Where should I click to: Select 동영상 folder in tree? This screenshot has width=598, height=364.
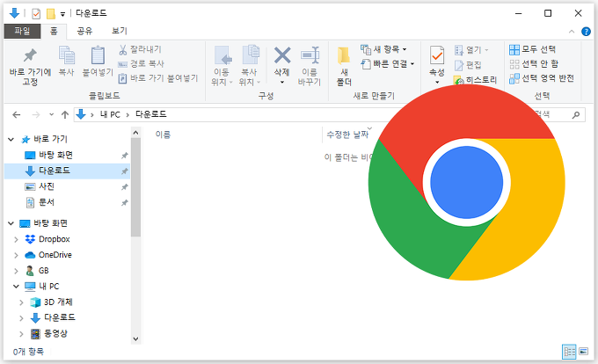pyautogui.click(x=55, y=333)
